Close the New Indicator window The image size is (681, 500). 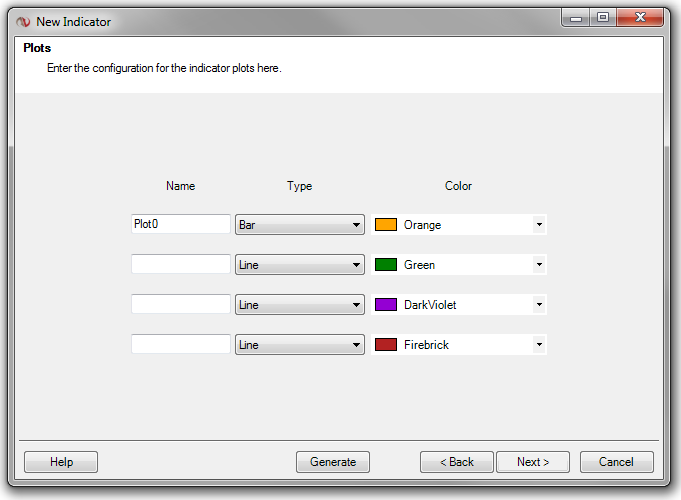coord(640,18)
